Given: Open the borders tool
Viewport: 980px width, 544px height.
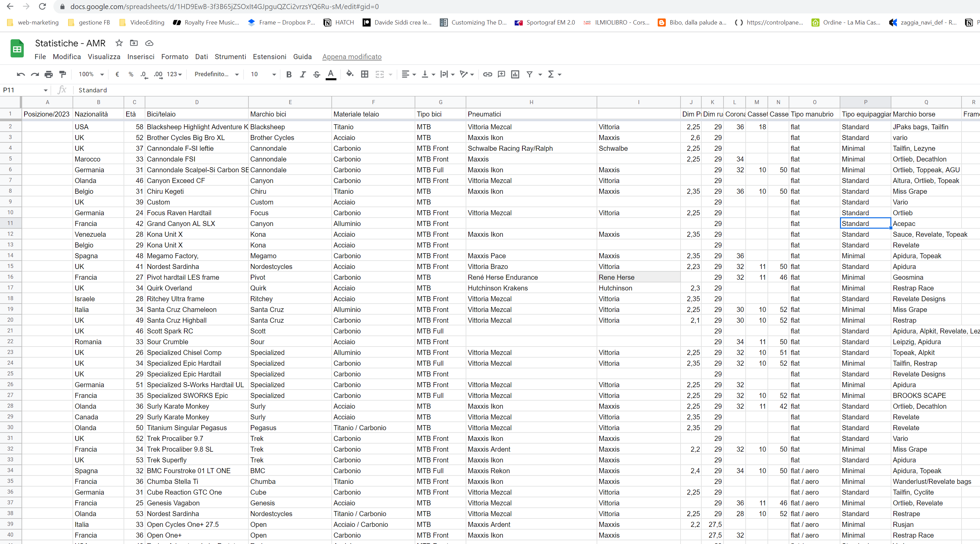Looking at the screenshot, I should pyautogui.click(x=365, y=75).
